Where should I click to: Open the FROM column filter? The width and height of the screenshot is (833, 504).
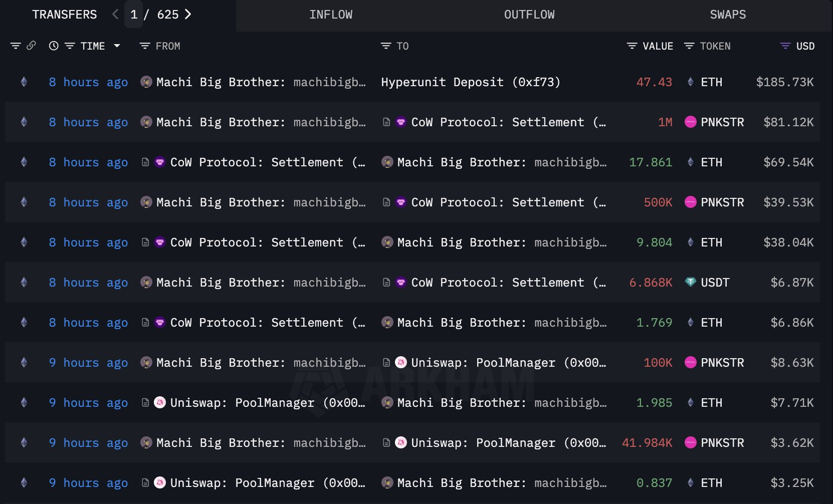pos(145,46)
